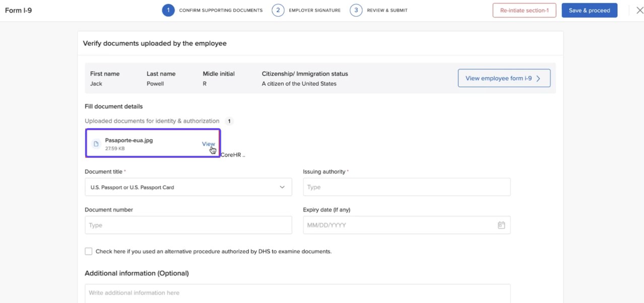The height and width of the screenshot is (303, 644).
Task: Check the DHS alternative procedure checkbox
Action: (x=89, y=251)
